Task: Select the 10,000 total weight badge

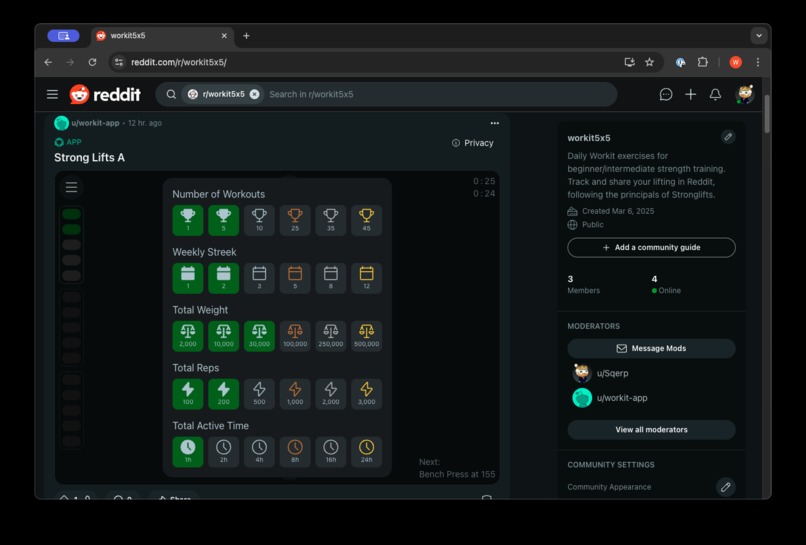Action: 224,336
